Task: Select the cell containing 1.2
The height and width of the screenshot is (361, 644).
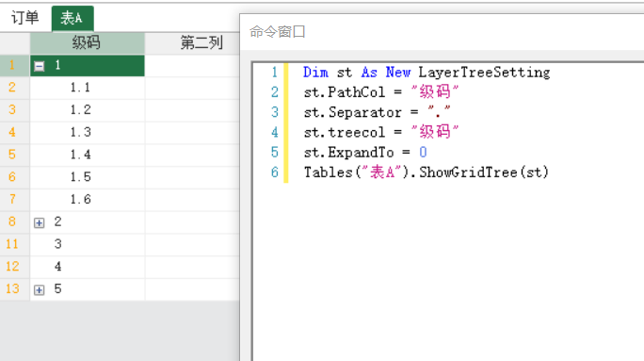Action: pyautogui.click(x=87, y=109)
